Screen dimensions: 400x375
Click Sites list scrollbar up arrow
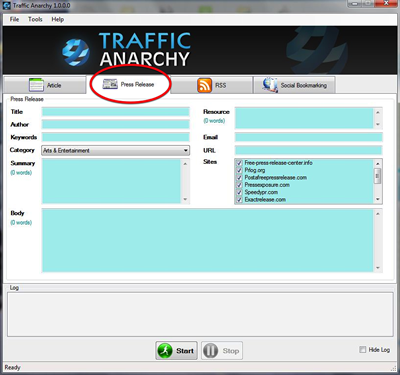[x=378, y=164]
